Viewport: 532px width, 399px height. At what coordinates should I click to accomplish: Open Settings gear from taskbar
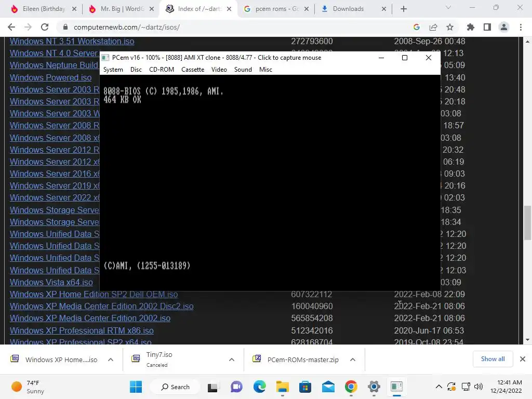374,387
